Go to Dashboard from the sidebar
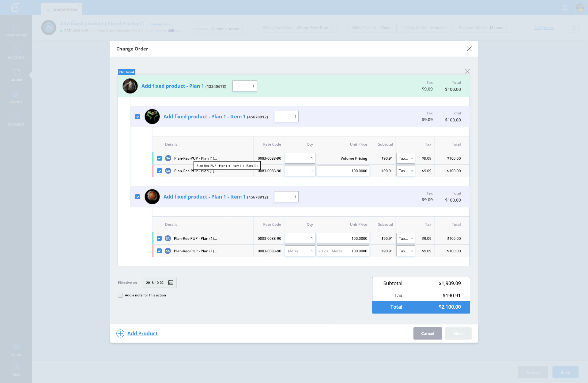588x383 pixels. (17, 30)
